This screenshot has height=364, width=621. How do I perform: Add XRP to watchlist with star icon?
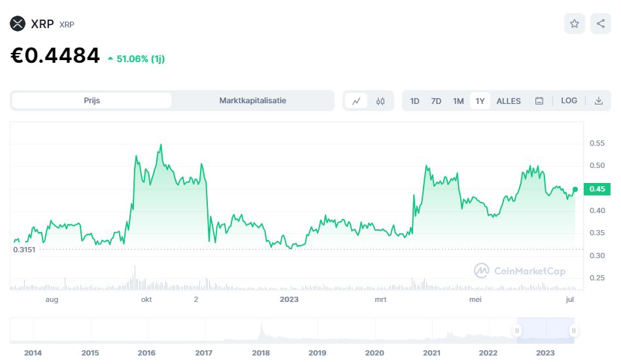click(575, 24)
